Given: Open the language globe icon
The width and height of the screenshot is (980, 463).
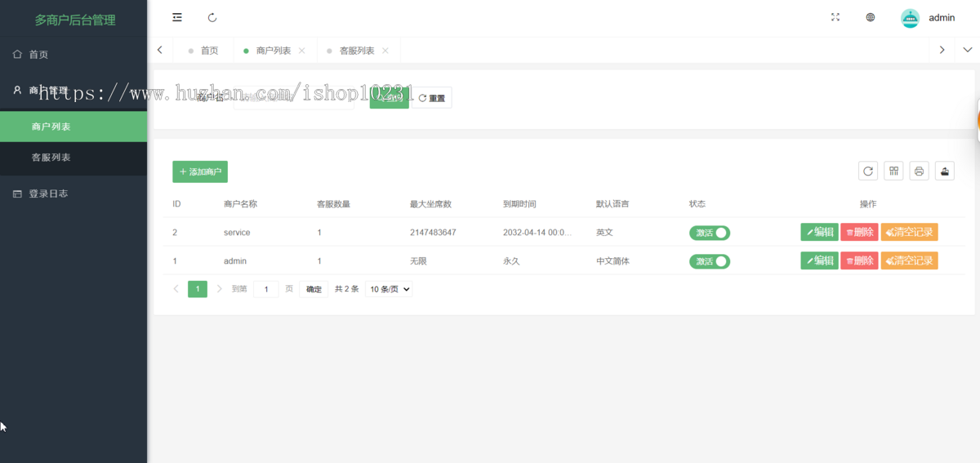Looking at the screenshot, I should tap(871, 17).
